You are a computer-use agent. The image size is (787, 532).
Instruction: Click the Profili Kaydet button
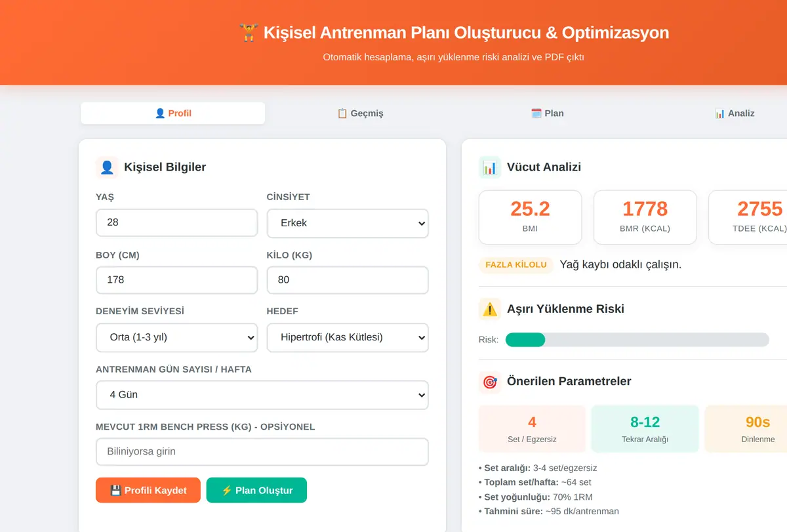148,490
